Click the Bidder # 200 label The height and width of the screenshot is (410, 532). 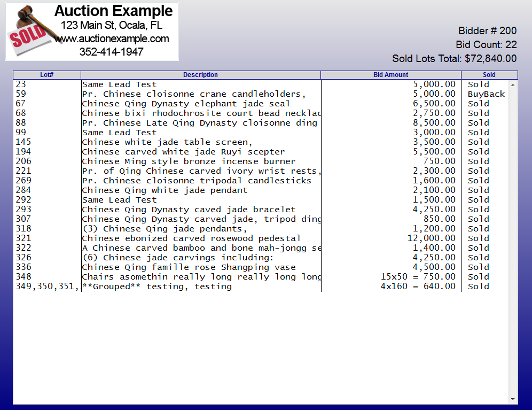tap(487, 31)
